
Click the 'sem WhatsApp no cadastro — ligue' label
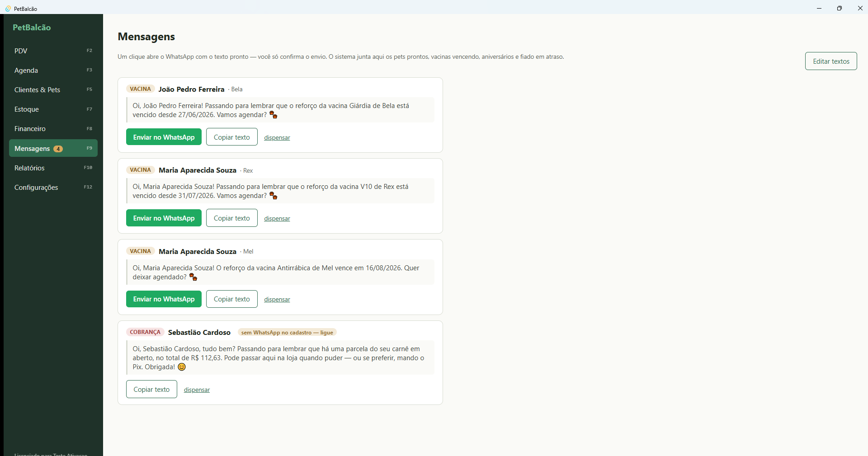[x=287, y=333]
